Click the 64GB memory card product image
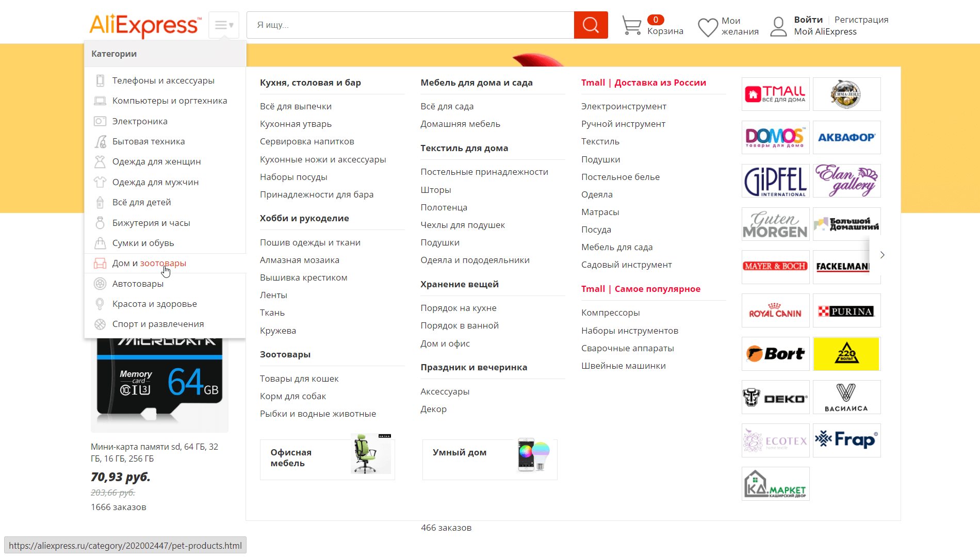The height and width of the screenshot is (557, 980). [x=159, y=385]
